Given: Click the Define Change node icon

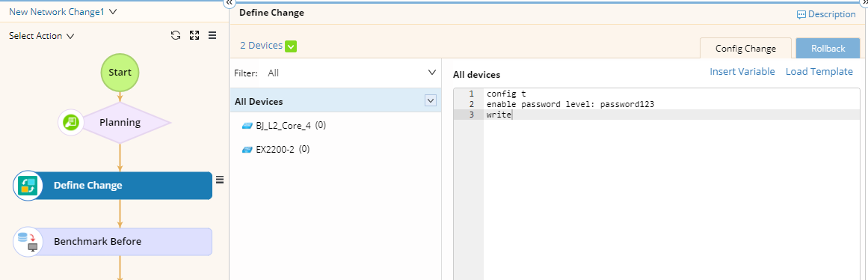Looking at the screenshot, I should tap(27, 186).
